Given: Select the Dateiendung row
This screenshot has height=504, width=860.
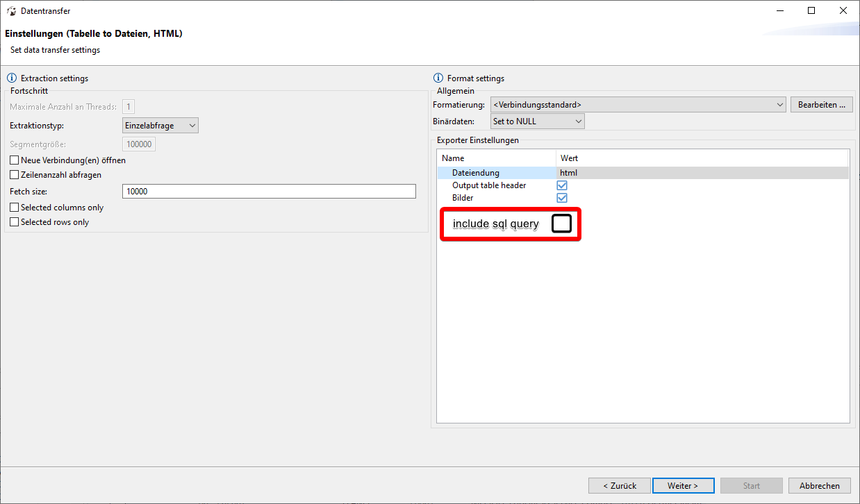Looking at the screenshot, I should (643, 173).
